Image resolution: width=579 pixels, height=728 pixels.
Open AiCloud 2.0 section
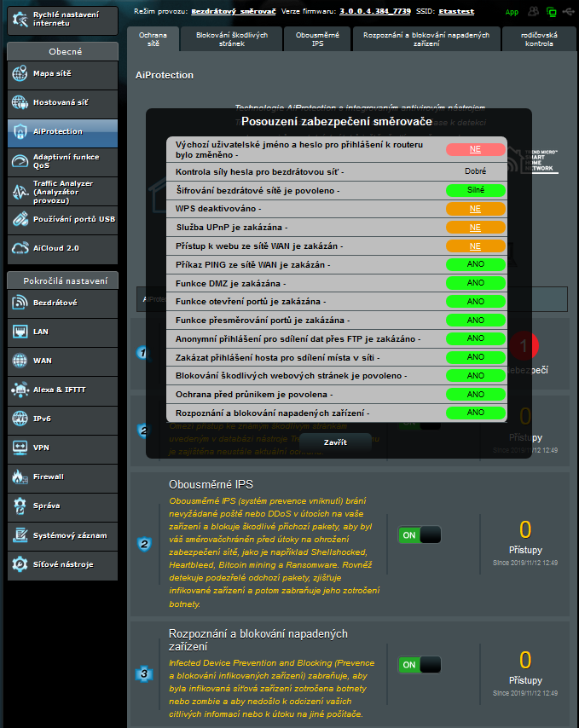click(x=60, y=248)
